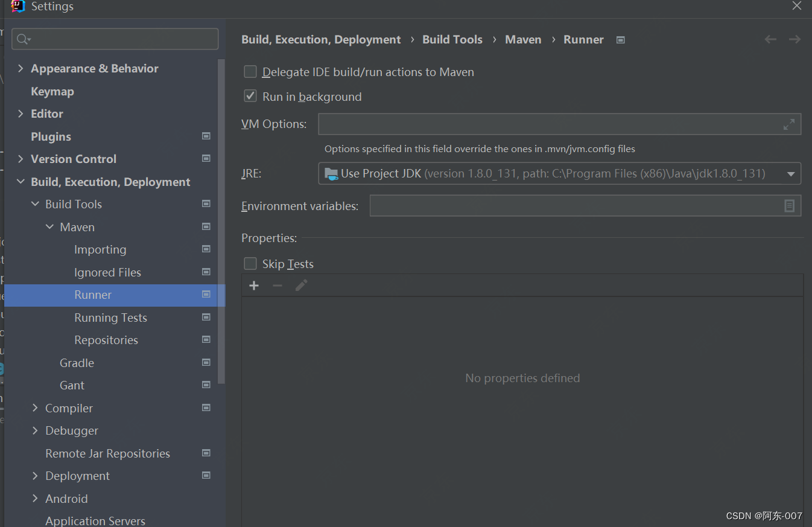Remove selected property with minus icon
The image size is (812, 527).
[x=278, y=286]
